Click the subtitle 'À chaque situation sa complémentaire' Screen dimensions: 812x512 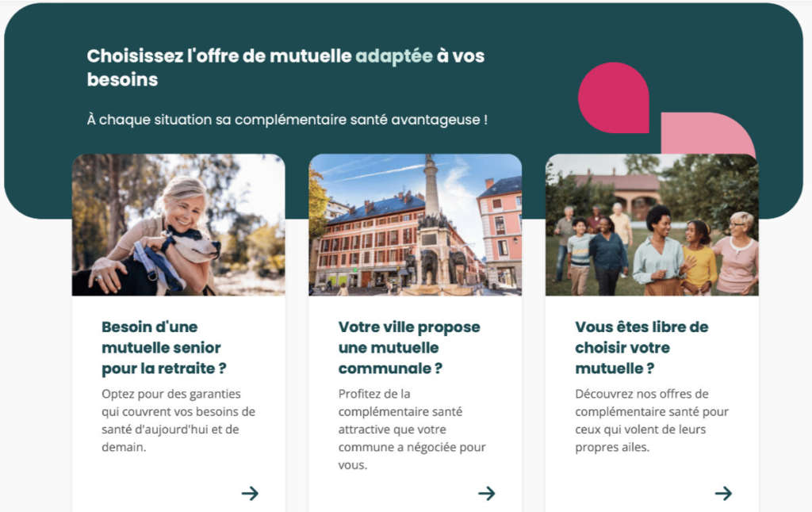(287, 120)
